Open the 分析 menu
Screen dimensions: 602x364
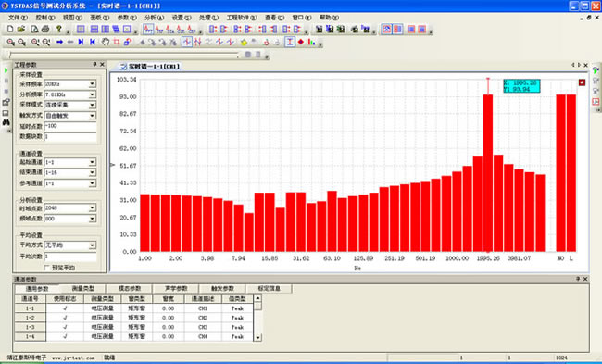pyautogui.click(x=154, y=18)
